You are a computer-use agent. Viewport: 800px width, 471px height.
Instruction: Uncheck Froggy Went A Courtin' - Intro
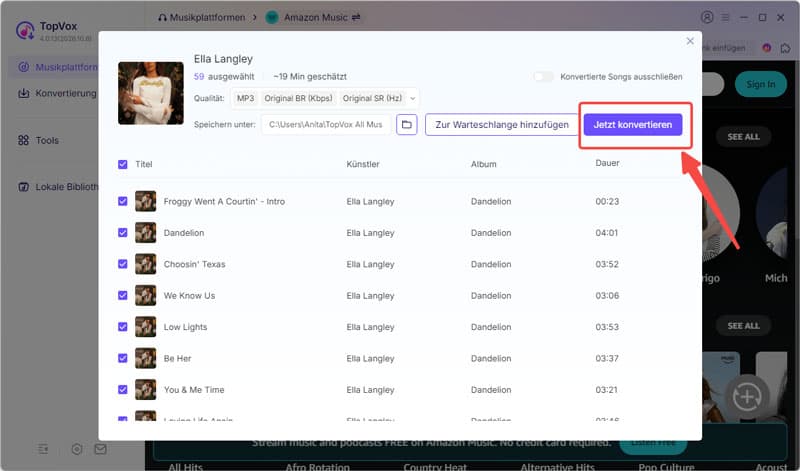[x=122, y=201]
